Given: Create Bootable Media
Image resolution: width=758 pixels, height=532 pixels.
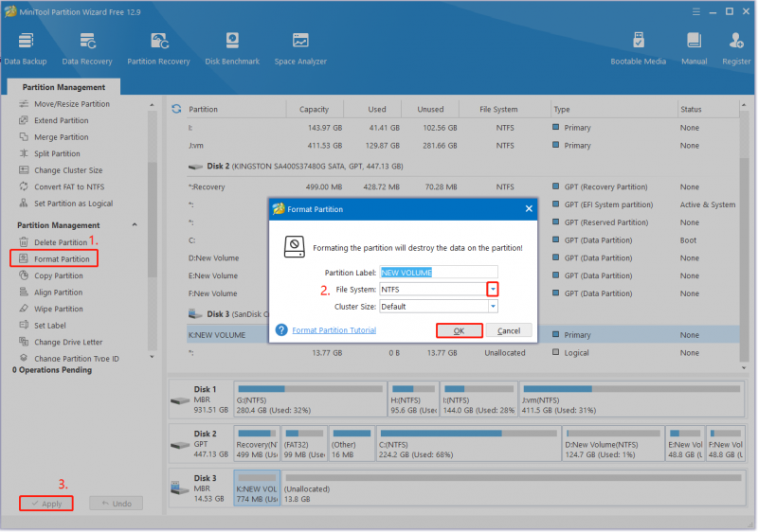Looking at the screenshot, I should click(x=638, y=48).
